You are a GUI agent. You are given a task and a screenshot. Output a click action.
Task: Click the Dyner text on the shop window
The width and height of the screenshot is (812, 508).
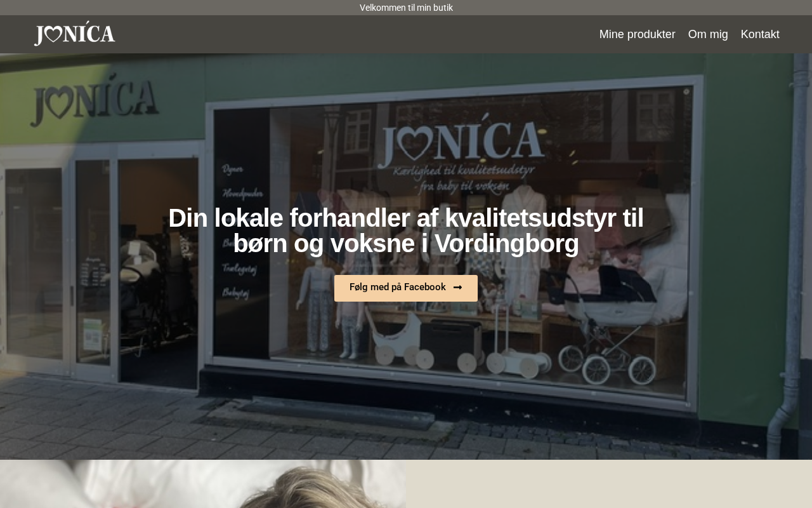point(233,169)
